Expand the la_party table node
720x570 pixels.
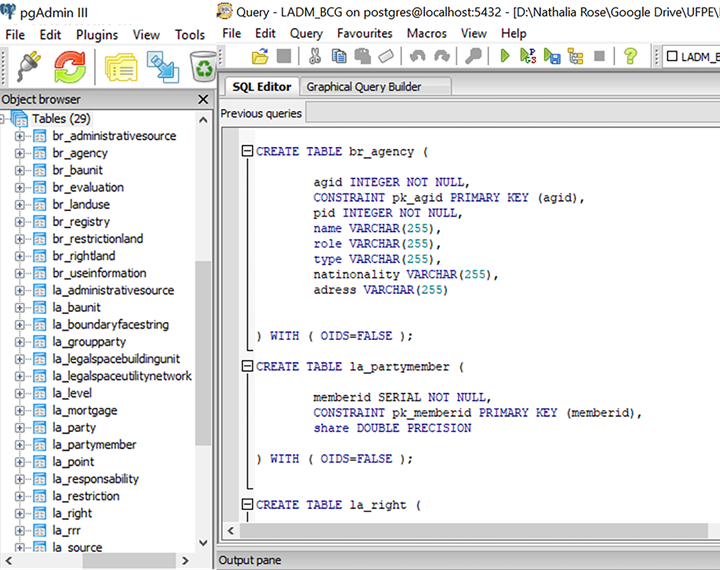point(20,428)
